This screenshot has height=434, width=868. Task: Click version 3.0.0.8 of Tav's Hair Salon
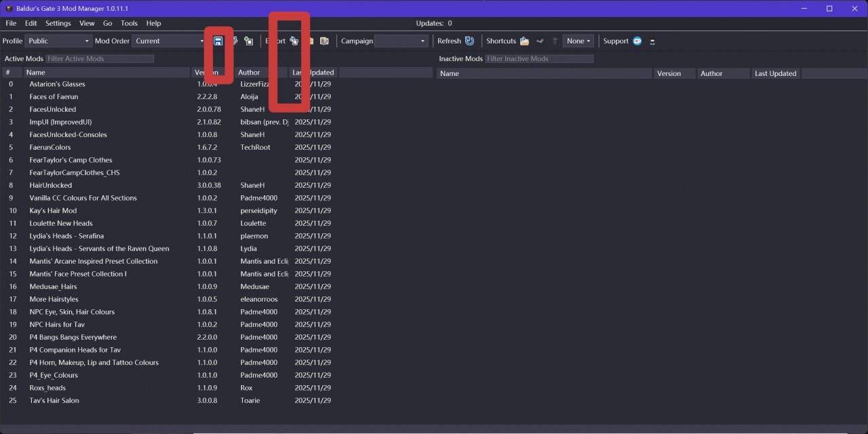(x=208, y=400)
